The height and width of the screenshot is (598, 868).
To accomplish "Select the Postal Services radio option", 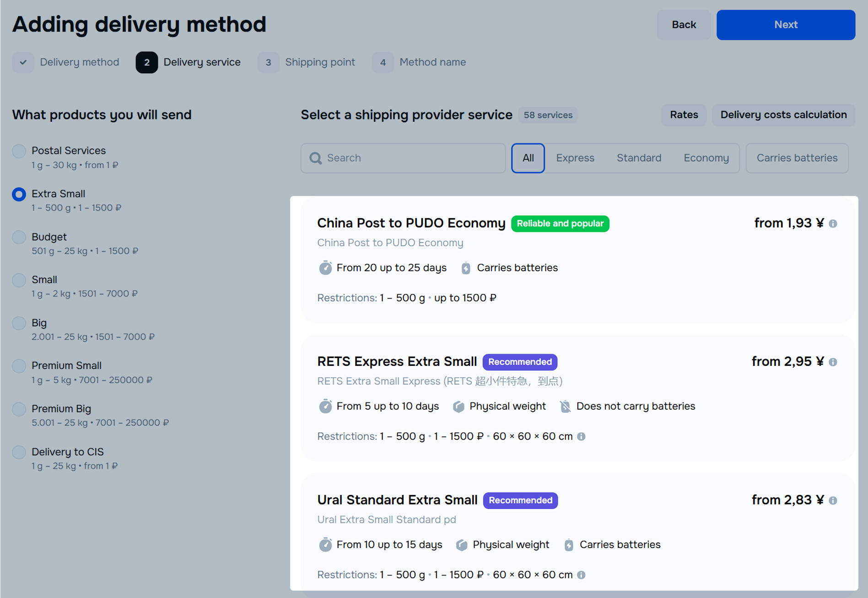I will pos(19,151).
